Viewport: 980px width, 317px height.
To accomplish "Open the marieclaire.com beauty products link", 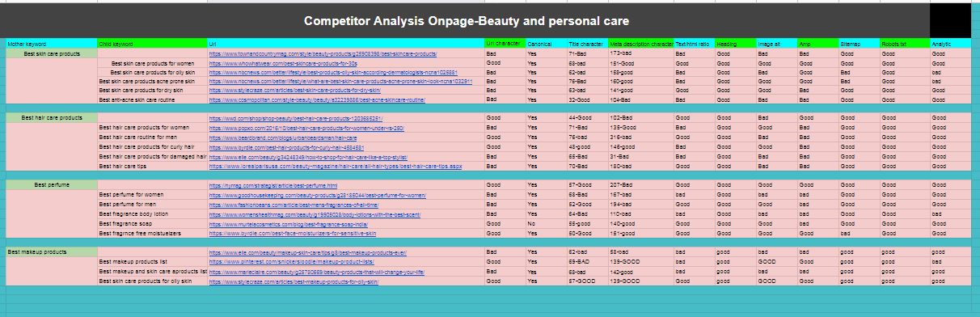I will coord(316,273).
